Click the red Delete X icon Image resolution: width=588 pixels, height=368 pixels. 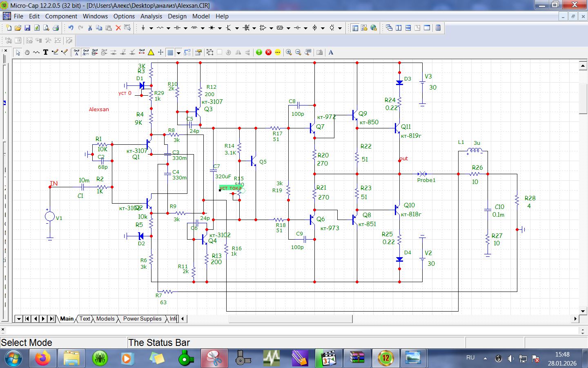coord(118,28)
